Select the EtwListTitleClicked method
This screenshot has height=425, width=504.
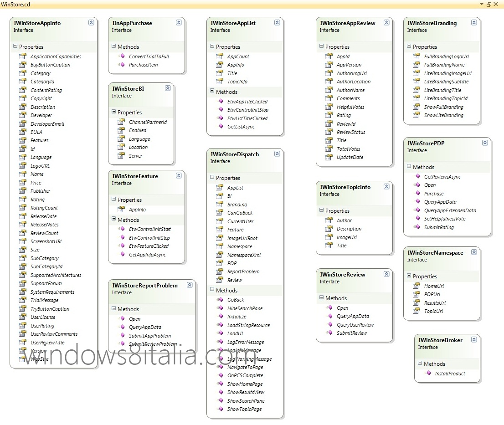[247, 118]
